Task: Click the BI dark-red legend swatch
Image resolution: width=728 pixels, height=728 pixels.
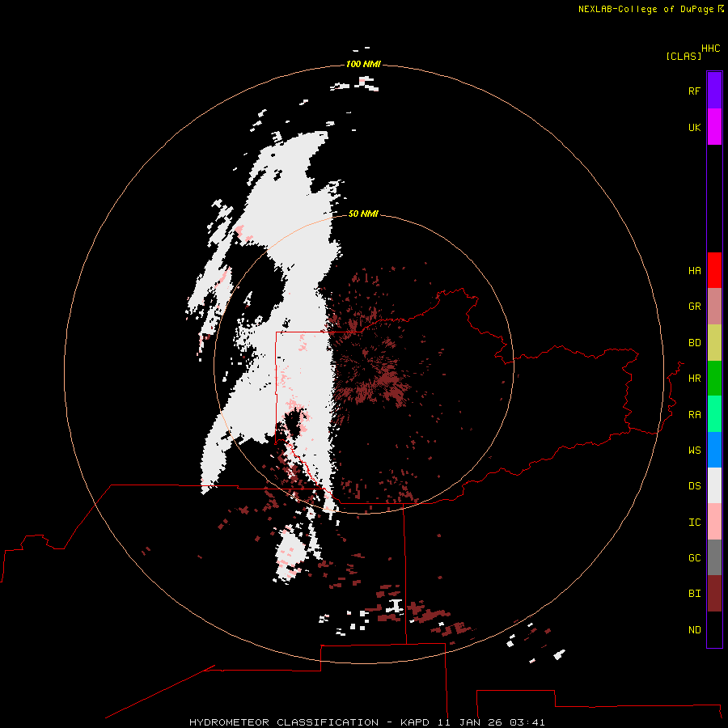Action: pos(714,594)
